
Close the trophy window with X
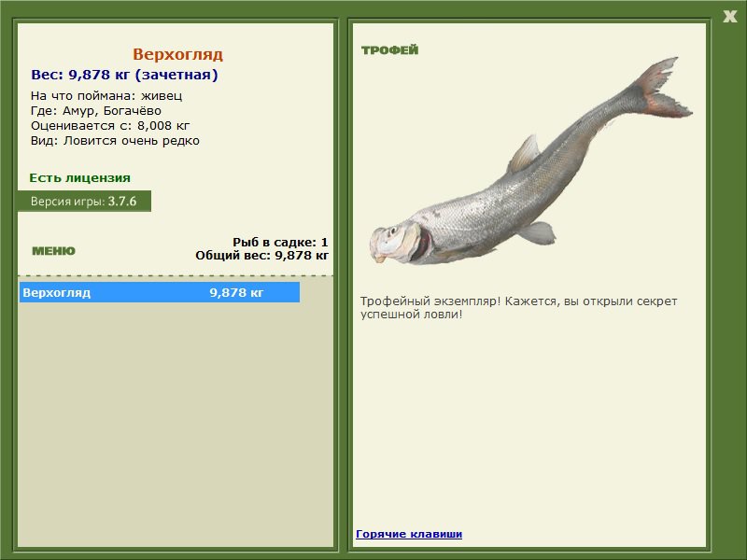pos(729,17)
